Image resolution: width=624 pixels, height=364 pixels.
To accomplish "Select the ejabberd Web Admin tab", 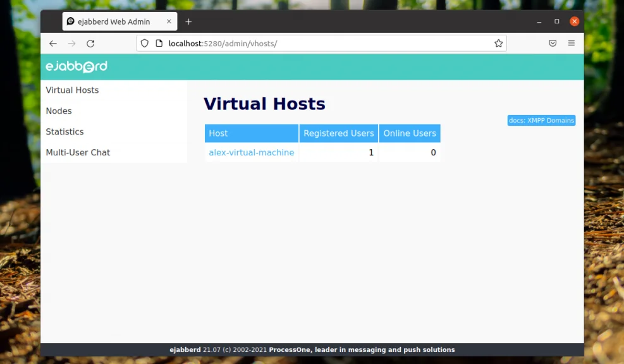I will tap(119, 21).
